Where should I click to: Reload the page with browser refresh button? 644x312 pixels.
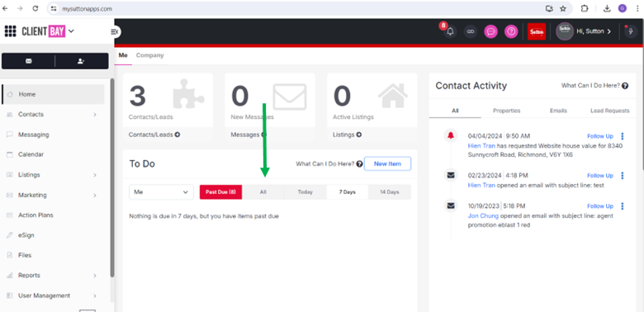point(36,8)
